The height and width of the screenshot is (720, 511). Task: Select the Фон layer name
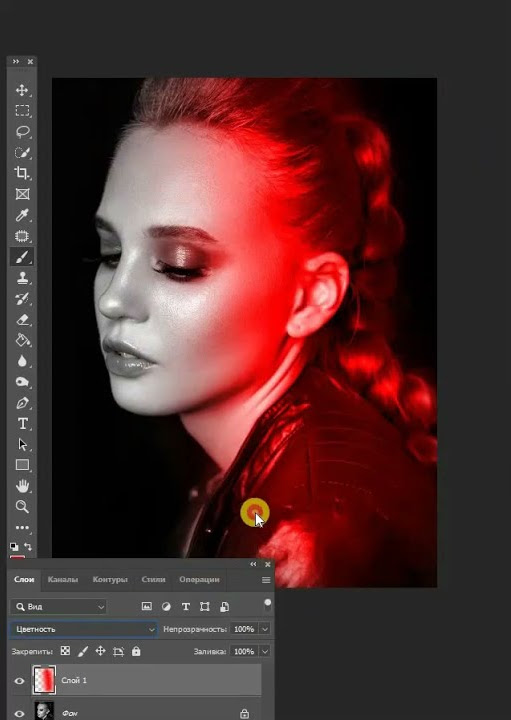(69, 713)
